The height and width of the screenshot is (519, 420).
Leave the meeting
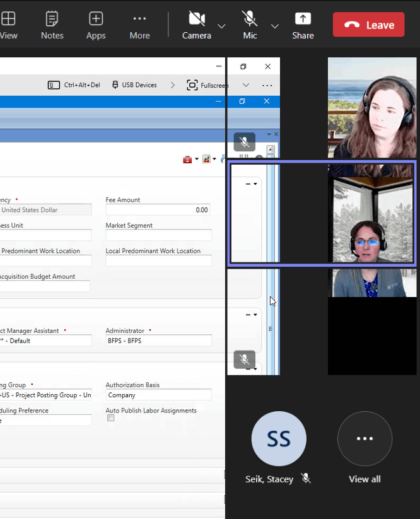click(368, 25)
